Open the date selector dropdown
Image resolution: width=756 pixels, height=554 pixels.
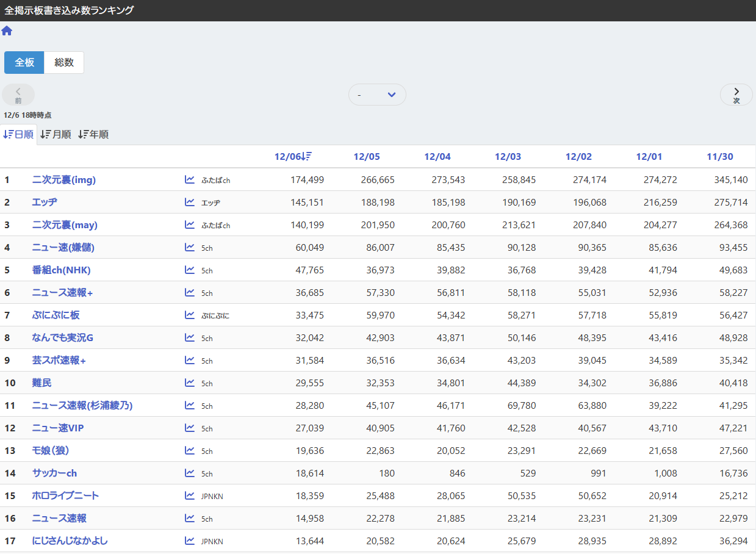[377, 95]
